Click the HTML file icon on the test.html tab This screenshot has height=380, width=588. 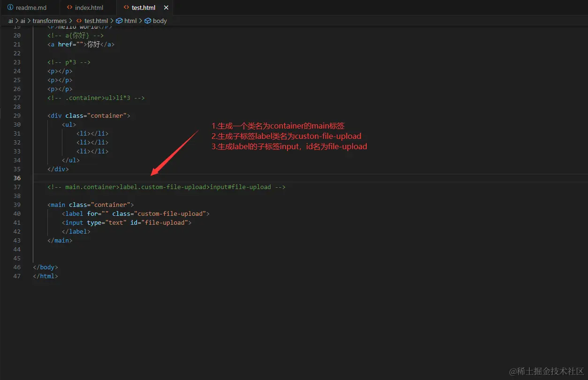tap(126, 8)
